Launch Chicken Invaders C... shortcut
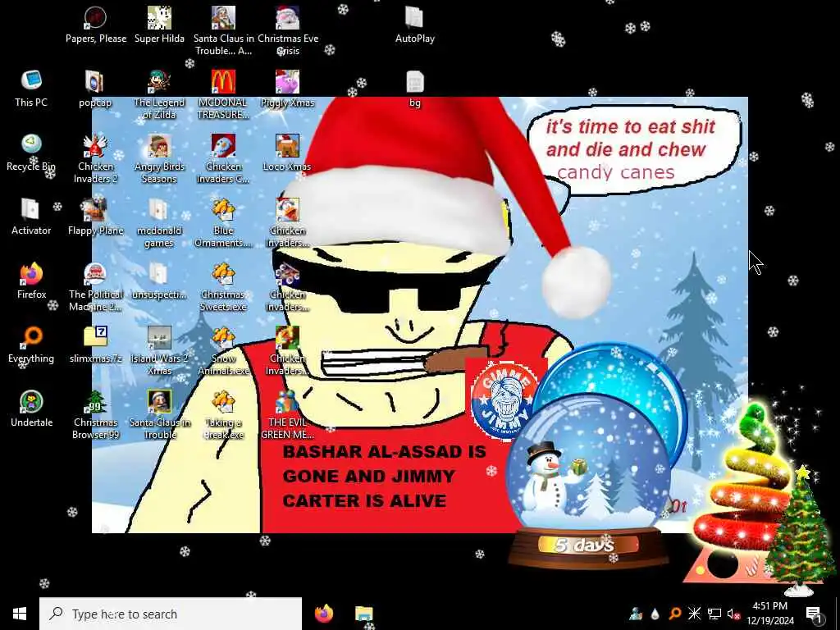Viewport: 840px width, 630px height. click(223, 158)
